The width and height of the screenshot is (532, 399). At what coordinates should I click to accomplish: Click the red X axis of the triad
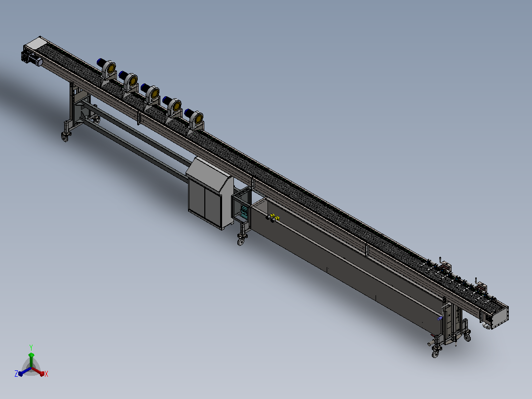click(39, 372)
